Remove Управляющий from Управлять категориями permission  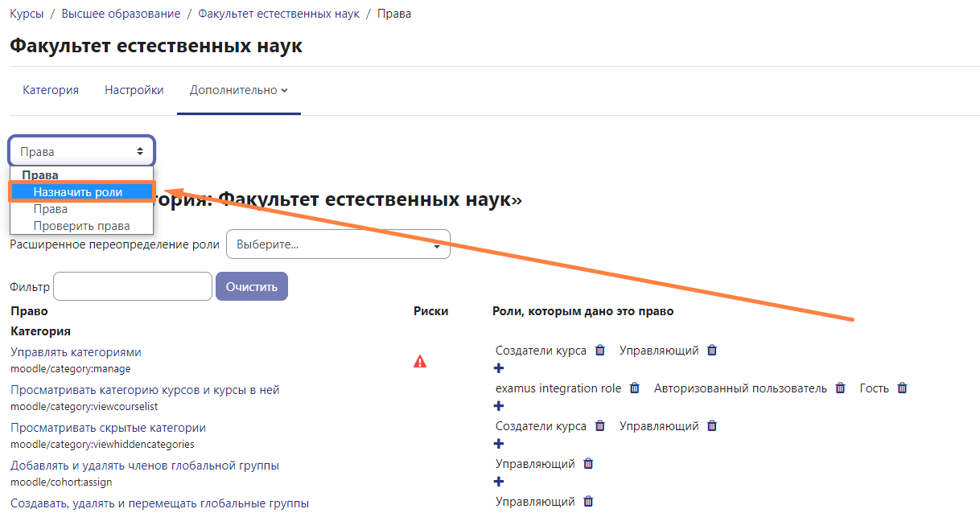pyautogui.click(x=712, y=351)
